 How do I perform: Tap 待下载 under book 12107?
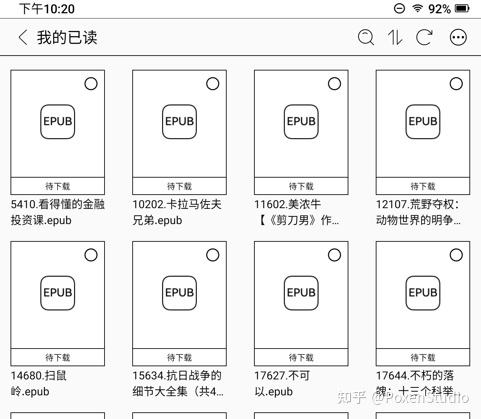point(423,186)
